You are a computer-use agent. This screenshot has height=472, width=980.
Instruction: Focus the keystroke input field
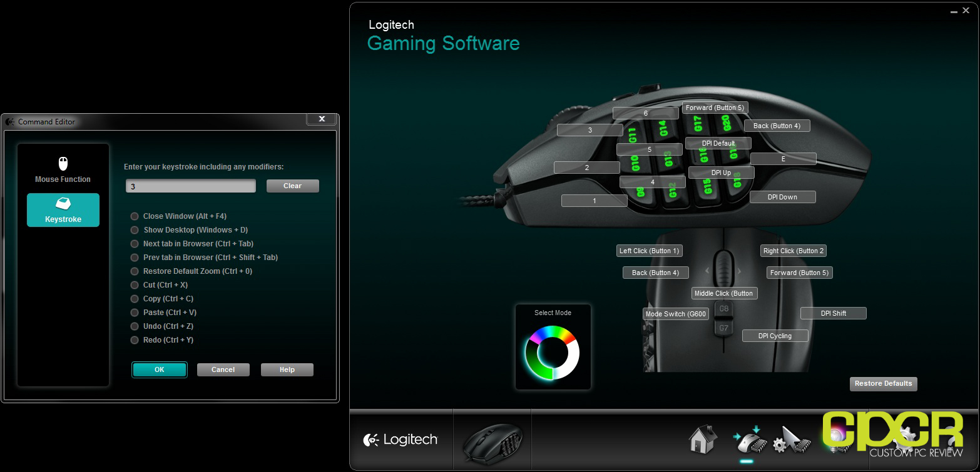pos(191,186)
